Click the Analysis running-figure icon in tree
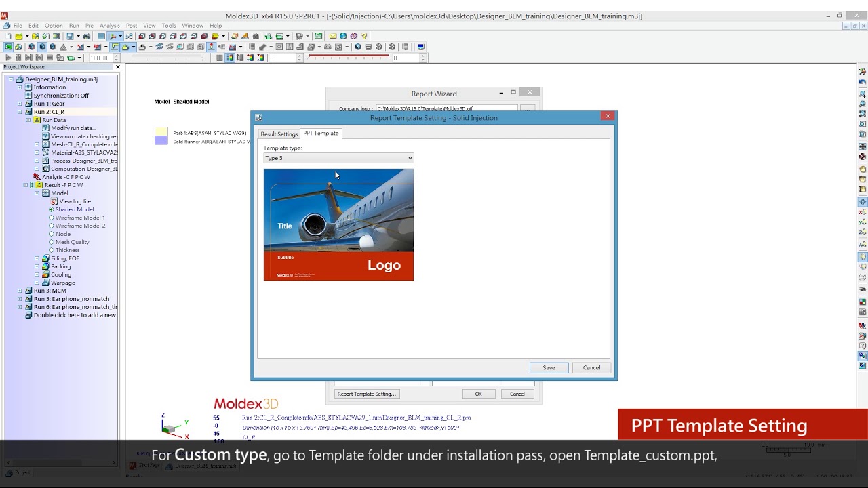 pyautogui.click(x=37, y=177)
